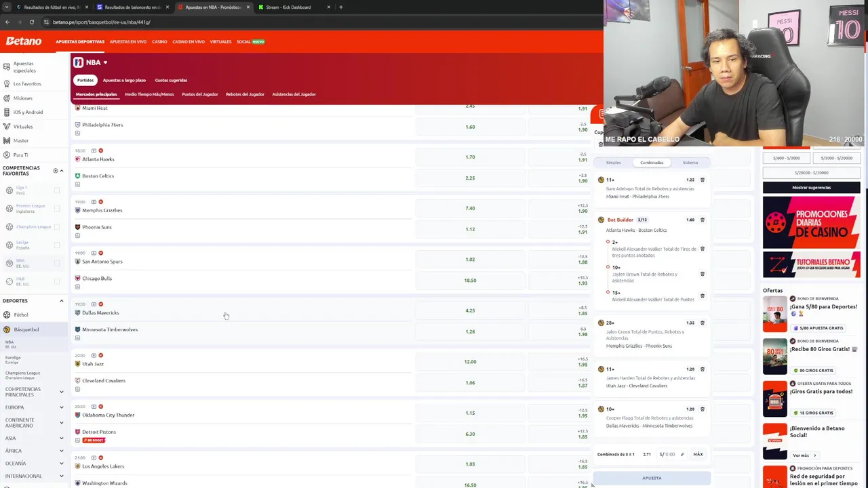This screenshot has height=488, width=868.
Task: Reload the browser page
Action: coord(31,22)
